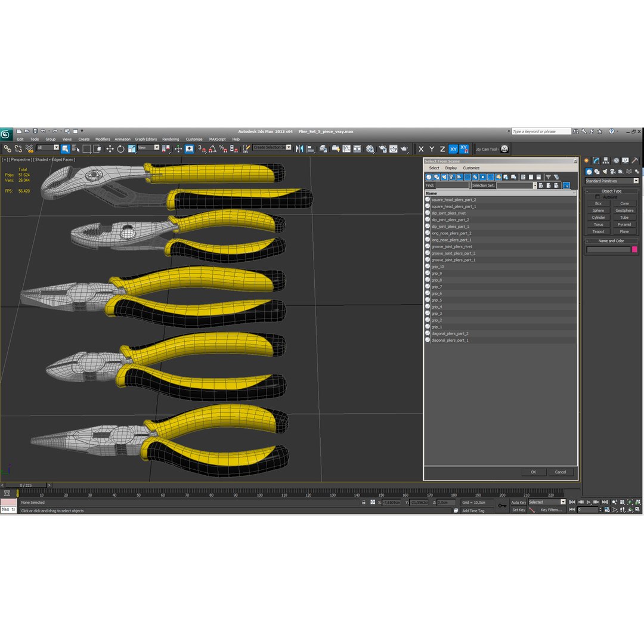Activate Select and Rotate tool

[x=120, y=148]
